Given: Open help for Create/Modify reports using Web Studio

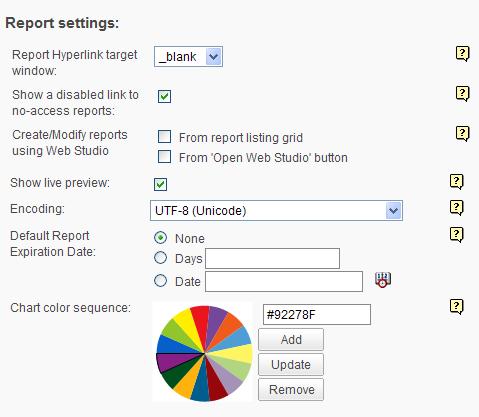Looking at the screenshot, I should point(462,134).
